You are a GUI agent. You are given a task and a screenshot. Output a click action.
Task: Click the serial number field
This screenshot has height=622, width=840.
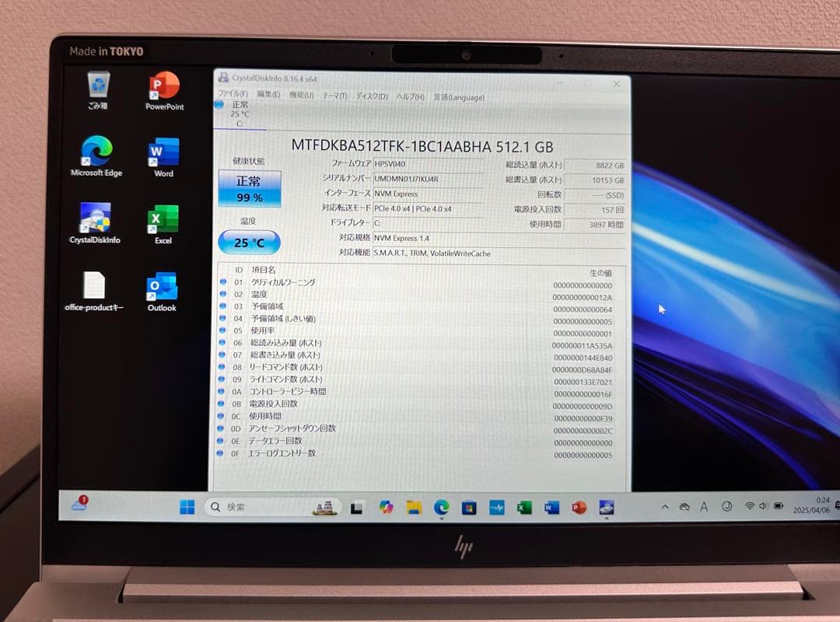tap(428, 179)
